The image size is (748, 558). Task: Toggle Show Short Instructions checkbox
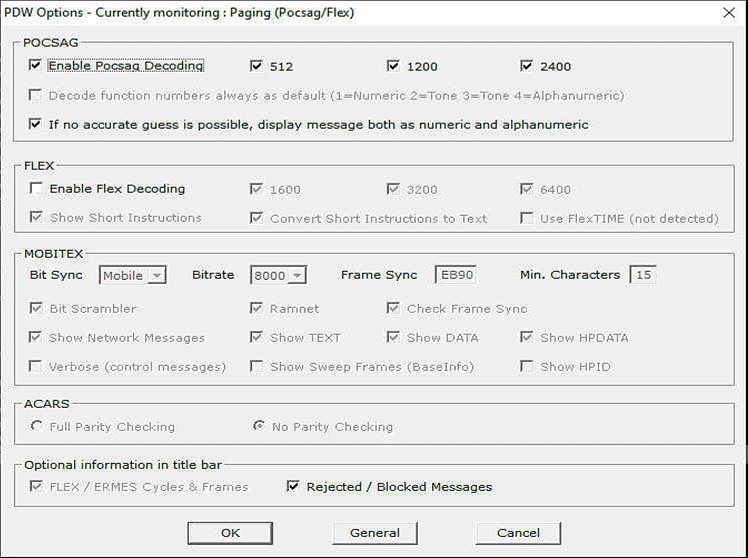pyautogui.click(x=36, y=217)
